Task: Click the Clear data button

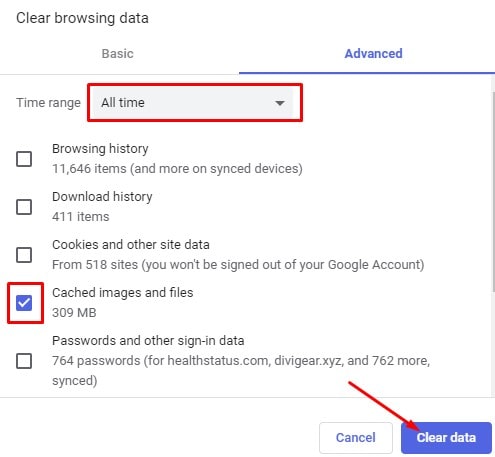Action: (446, 437)
